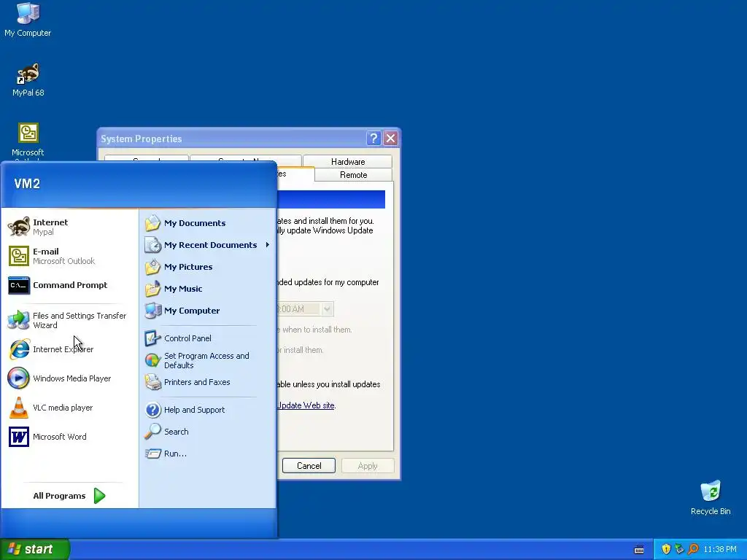The image size is (747, 560).
Task: Click the network connection tray icon
Action: [x=679, y=549]
